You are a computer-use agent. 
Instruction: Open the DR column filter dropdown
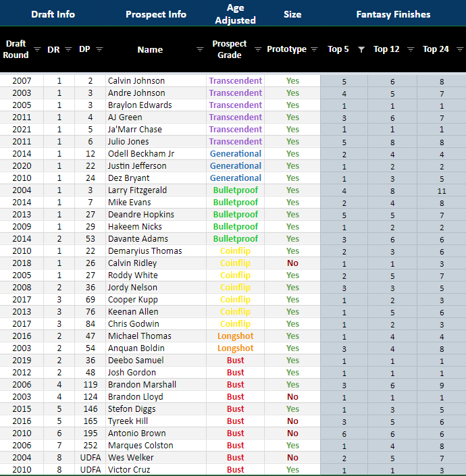click(x=68, y=49)
